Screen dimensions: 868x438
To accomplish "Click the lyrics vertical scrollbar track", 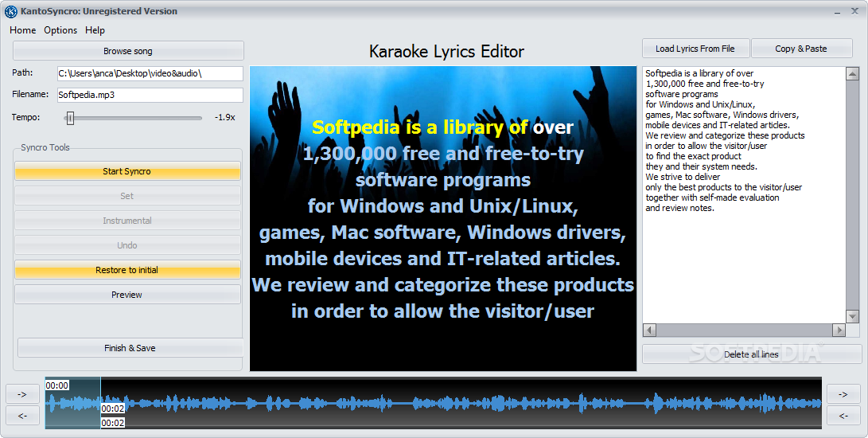I will click(x=853, y=195).
